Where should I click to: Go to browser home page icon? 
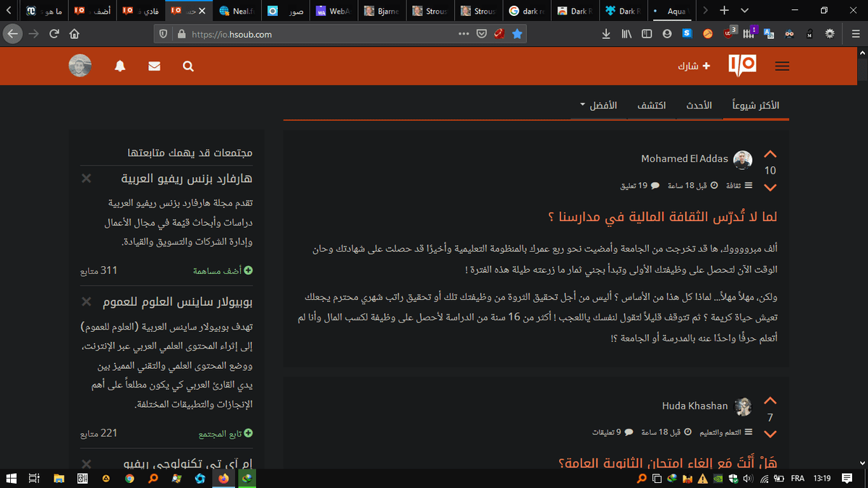click(x=74, y=33)
